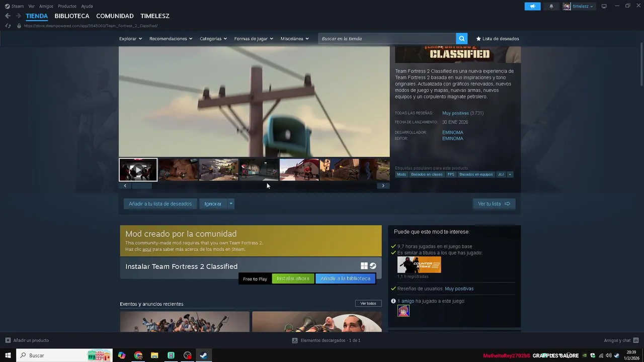644x362 pixels.
Task: Open the Wi-Fi network tray icon
Action: [601, 355]
